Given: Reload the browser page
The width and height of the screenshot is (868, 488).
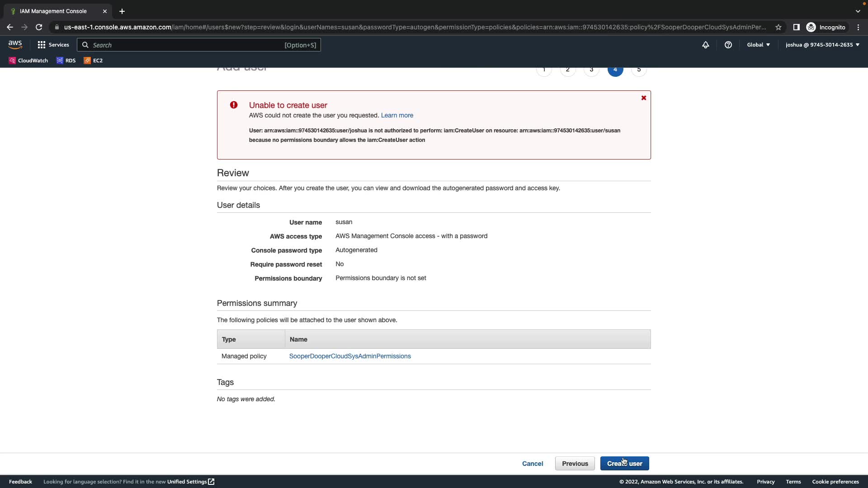Looking at the screenshot, I should click(39, 27).
